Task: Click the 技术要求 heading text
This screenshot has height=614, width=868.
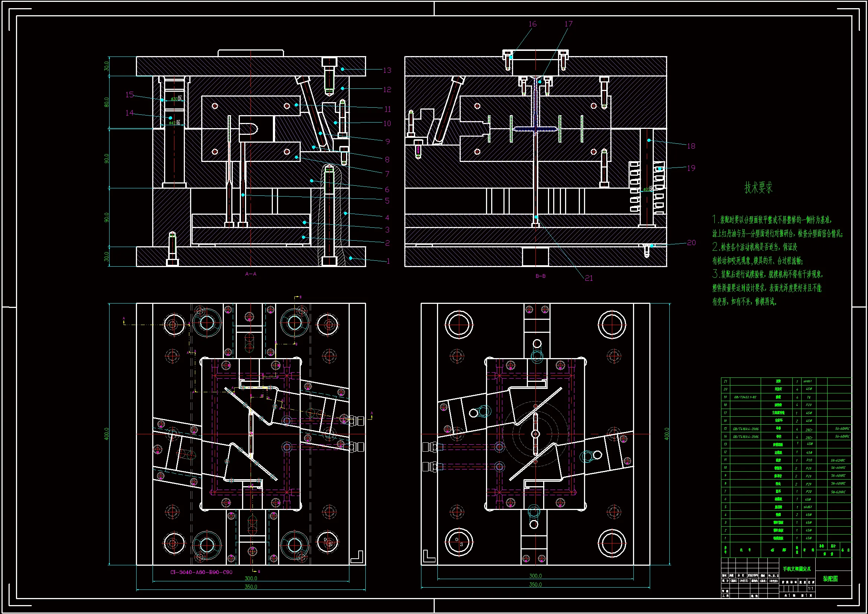Action: (758, 188)
